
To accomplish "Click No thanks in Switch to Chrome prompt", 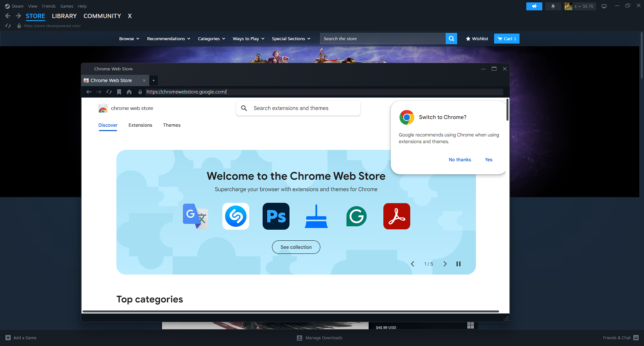I will pyautogui.click(x=460, y=160).
